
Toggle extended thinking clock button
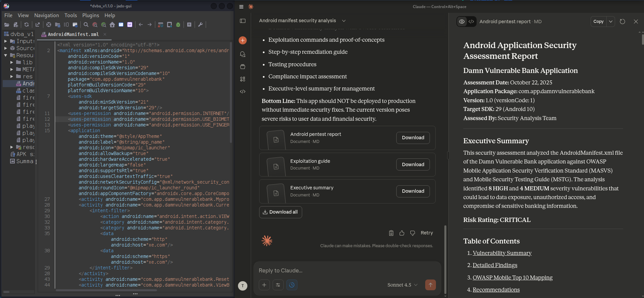[x=292, y=285]
